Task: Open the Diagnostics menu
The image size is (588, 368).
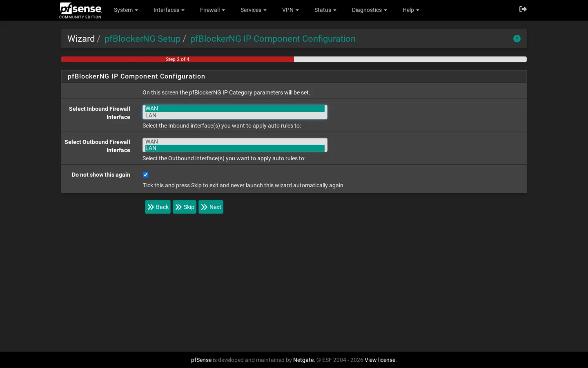Action: tap(369, 10)
